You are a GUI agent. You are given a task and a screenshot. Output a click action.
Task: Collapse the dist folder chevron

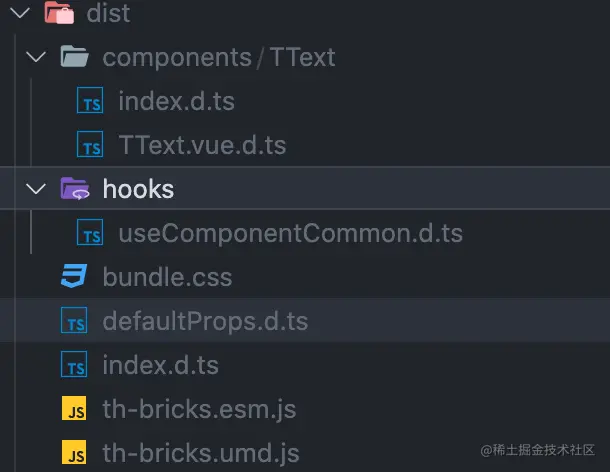pos(20,12)
